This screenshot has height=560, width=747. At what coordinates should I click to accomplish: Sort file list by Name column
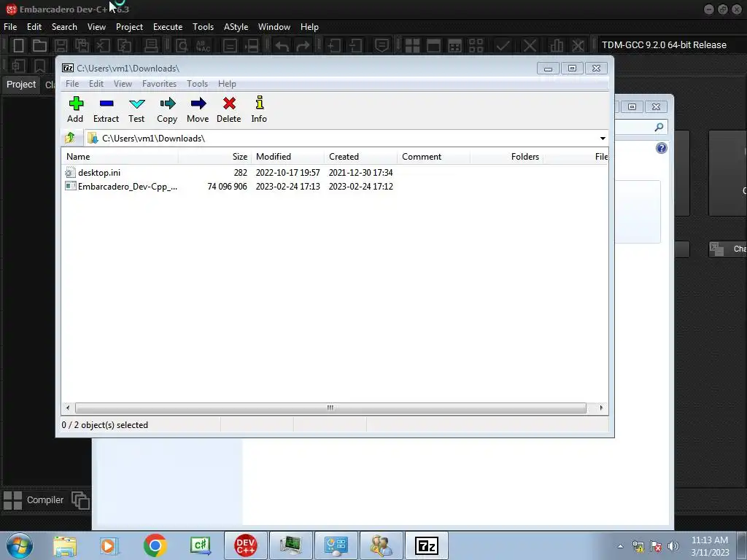pyautogui.click(x=120, y=157)
